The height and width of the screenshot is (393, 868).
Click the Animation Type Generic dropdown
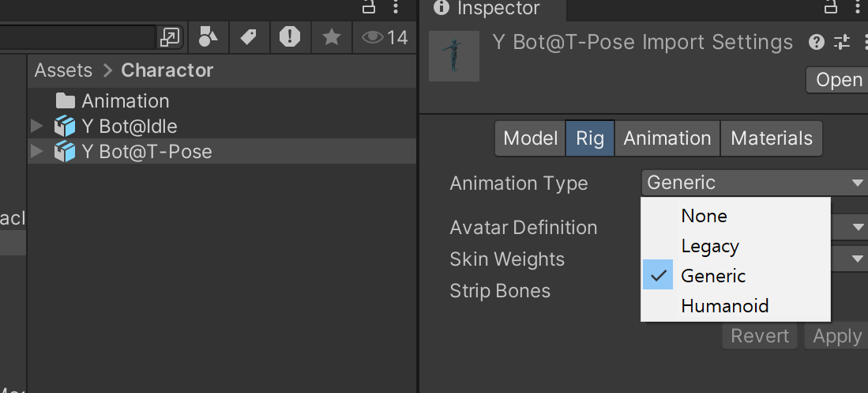tap(755, 183)
